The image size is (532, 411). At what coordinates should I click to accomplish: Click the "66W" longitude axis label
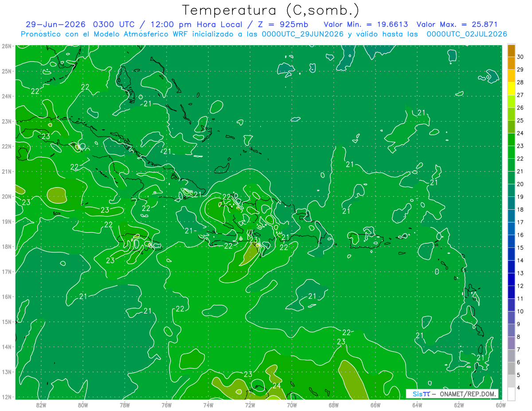pos(376,405)
